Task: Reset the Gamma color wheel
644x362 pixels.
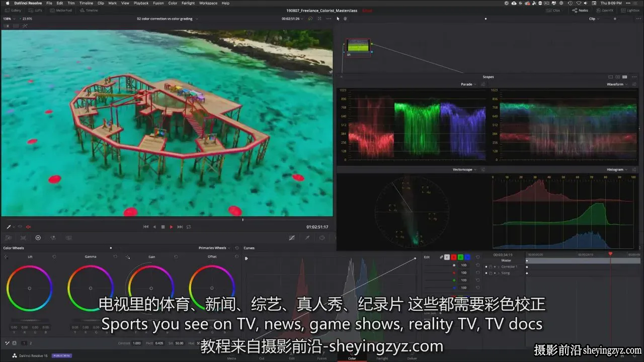Action: click(115, 256)
